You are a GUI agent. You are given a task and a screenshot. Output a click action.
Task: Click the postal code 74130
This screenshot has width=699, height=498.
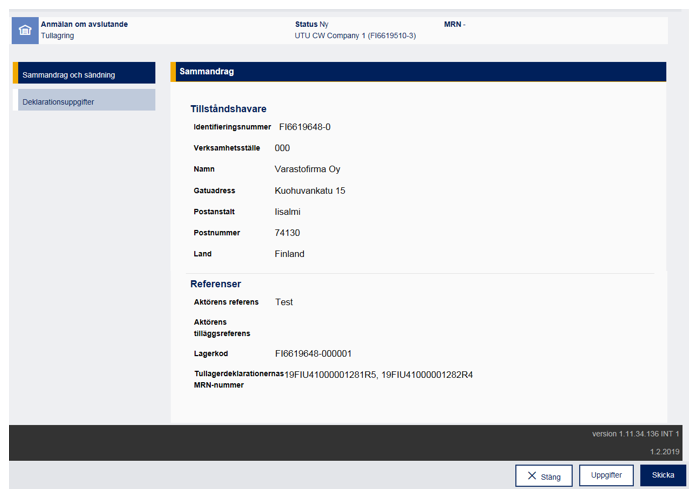click(287, 233)
